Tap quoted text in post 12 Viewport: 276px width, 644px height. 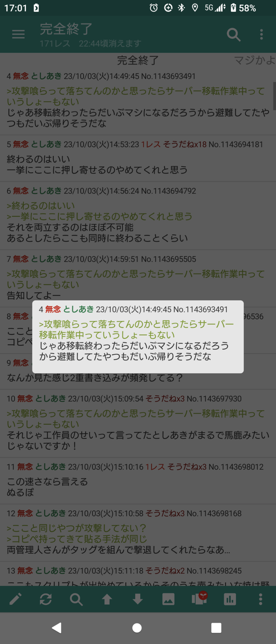(x=77, y=534)
